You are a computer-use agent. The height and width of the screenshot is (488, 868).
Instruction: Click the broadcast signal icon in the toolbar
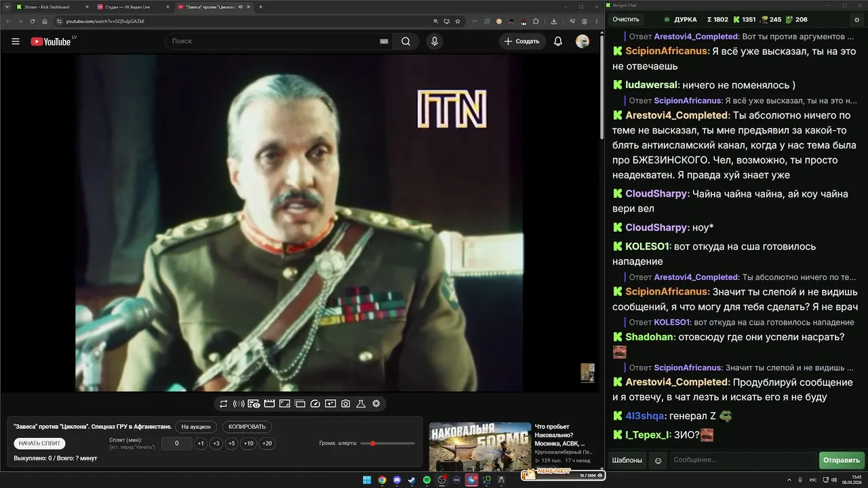[239, 404]
